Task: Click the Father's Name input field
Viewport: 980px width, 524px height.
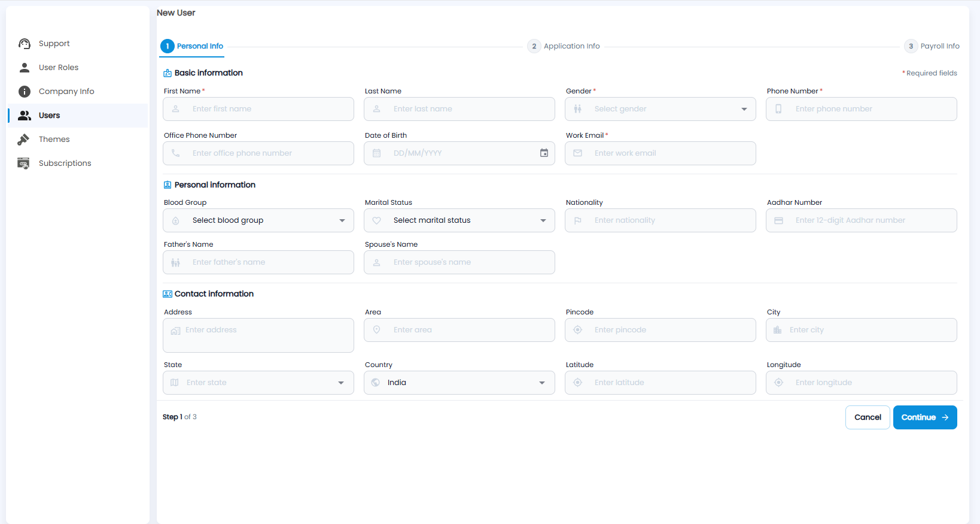Action: coord(258,262)
